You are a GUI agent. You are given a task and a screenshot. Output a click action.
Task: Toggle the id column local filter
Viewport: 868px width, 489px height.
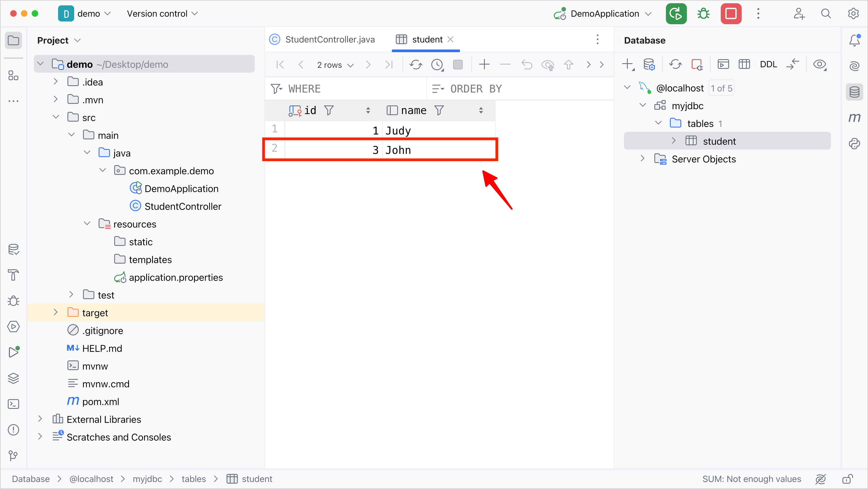pyautogui.click(x=329, y=110)
